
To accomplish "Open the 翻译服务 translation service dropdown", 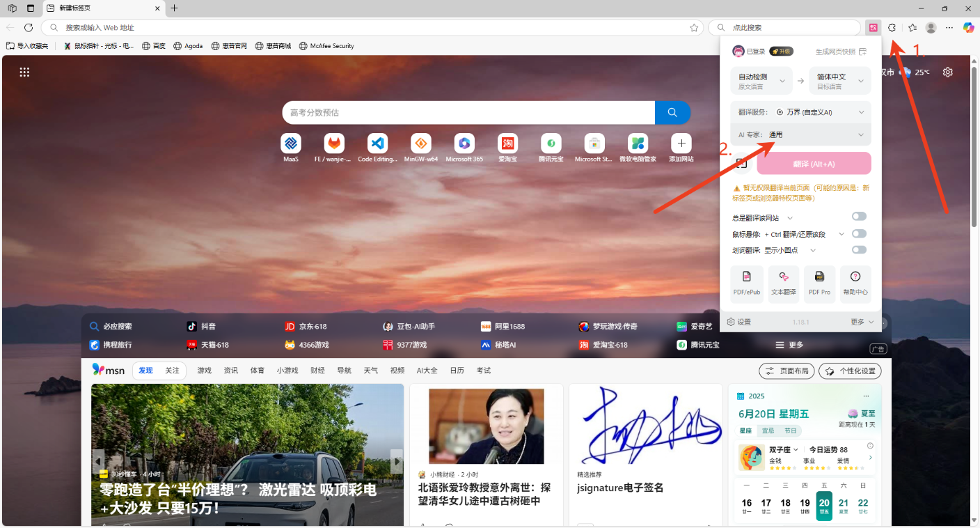I will [800, 112].
